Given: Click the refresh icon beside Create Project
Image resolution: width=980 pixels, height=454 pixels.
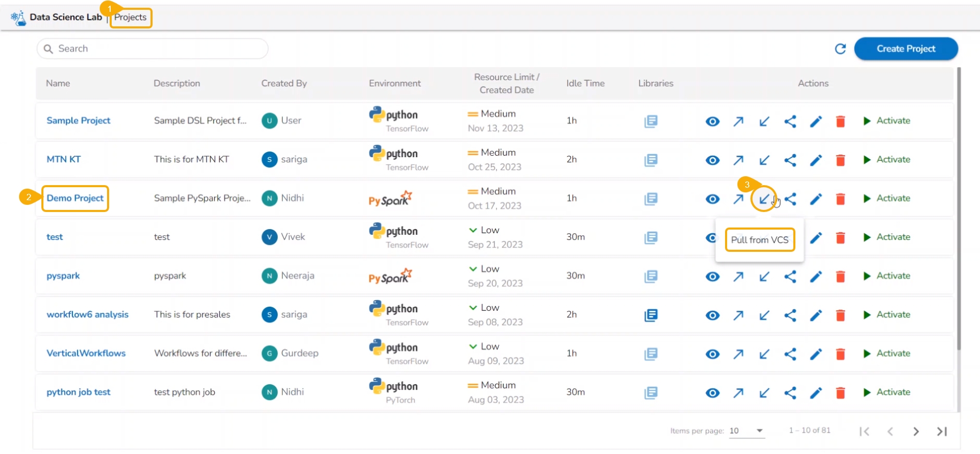Looking at the screenshot, I should coord(840,49).
